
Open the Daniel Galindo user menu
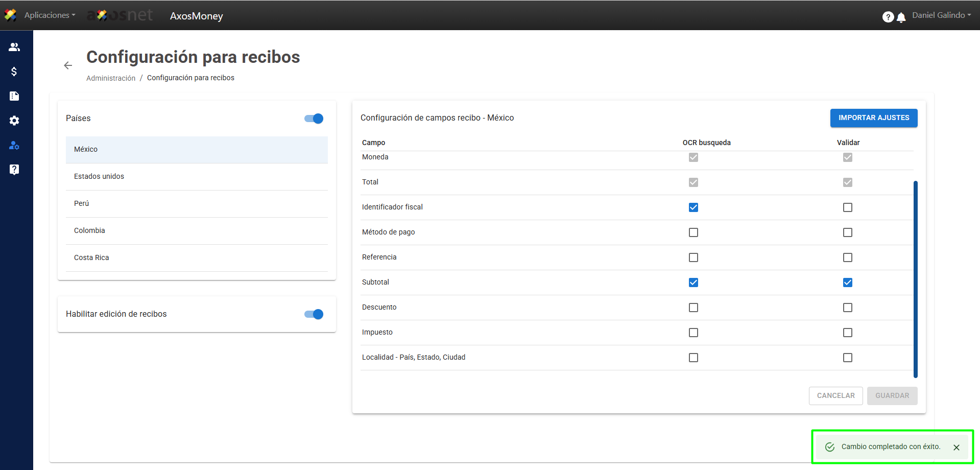[x=941, y=15]
